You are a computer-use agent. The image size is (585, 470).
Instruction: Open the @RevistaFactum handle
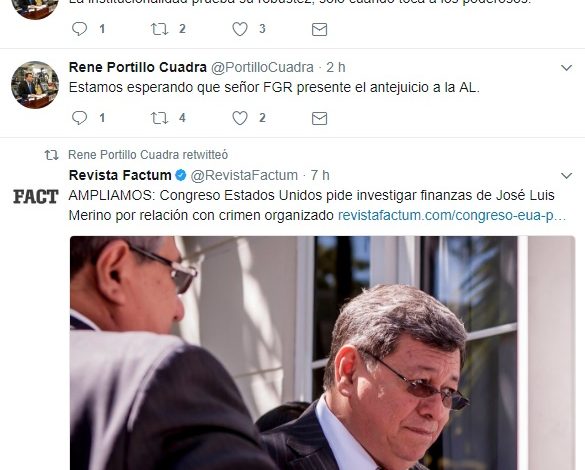244,175
